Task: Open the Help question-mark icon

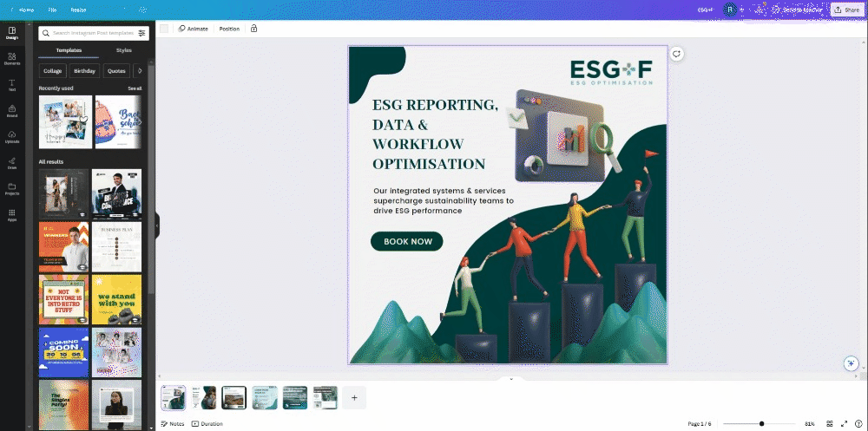Action: pos(858,424)
